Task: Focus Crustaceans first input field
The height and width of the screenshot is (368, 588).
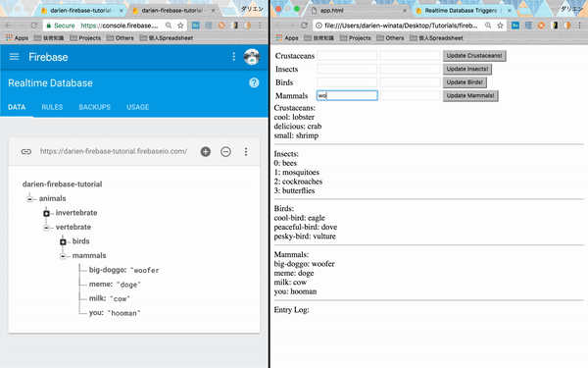Action: (347, 56)
